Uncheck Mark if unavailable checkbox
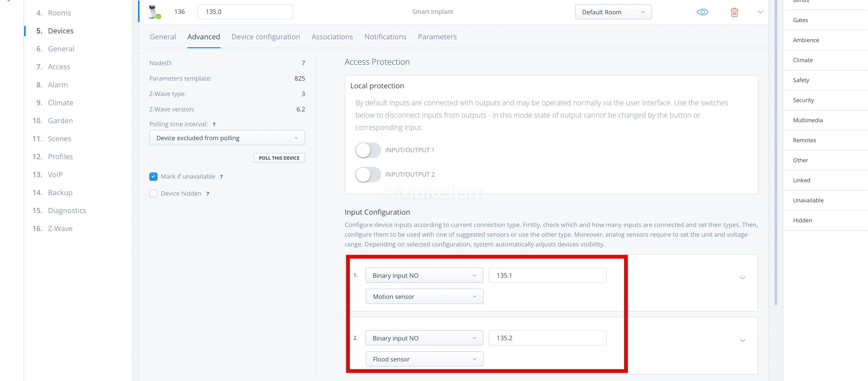The height and width of the screenshot is (381, 868). 153,177
